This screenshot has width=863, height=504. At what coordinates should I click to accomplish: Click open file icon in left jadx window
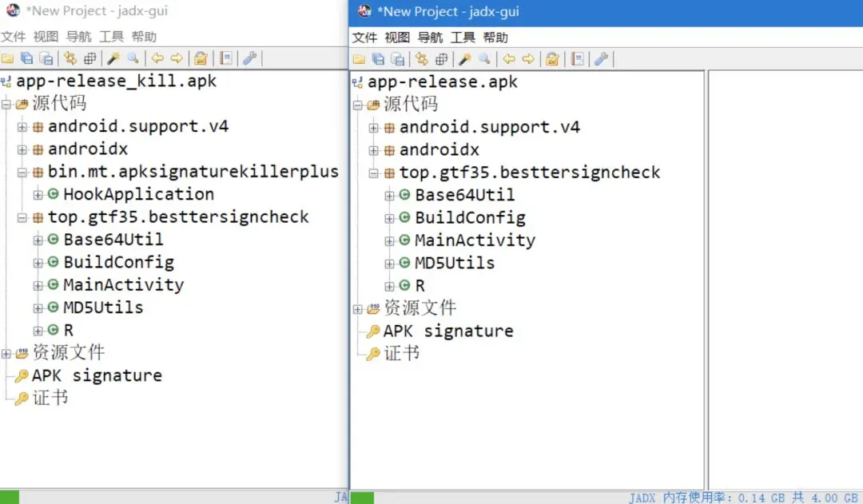pos(8,58)
